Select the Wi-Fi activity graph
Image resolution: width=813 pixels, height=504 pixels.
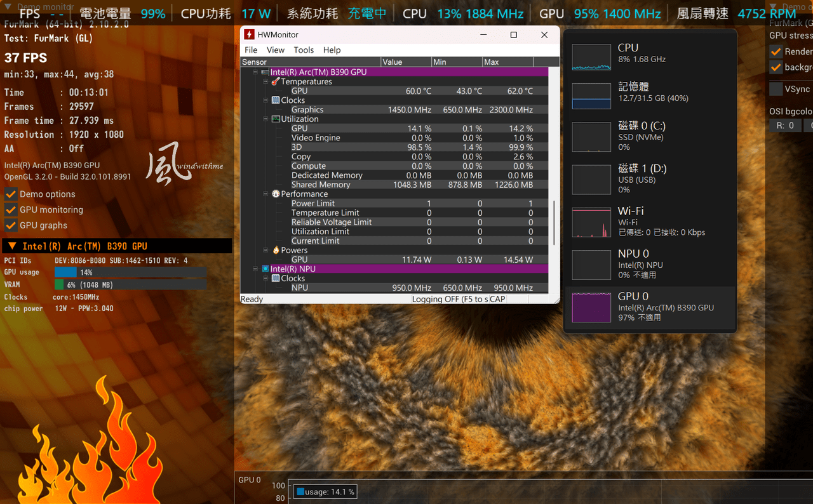click(x=591, y=222)
